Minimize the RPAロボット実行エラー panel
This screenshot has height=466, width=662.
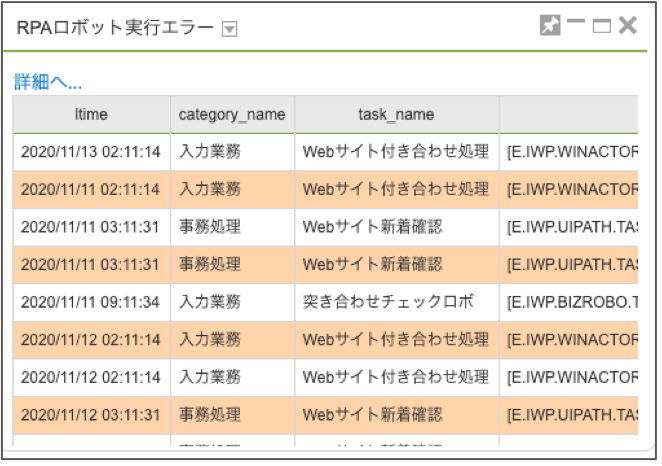pyautogui.click(x=576, y=21)
